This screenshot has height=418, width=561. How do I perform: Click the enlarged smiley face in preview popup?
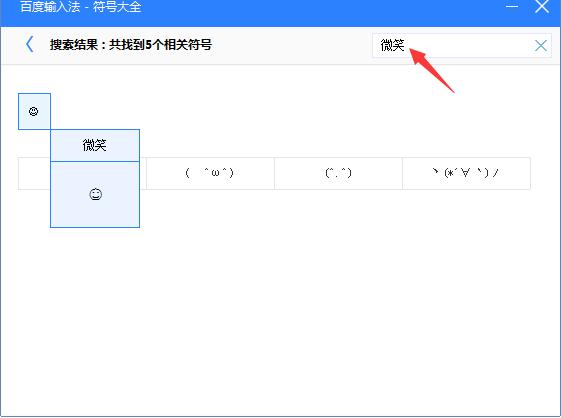coord(96,194)
